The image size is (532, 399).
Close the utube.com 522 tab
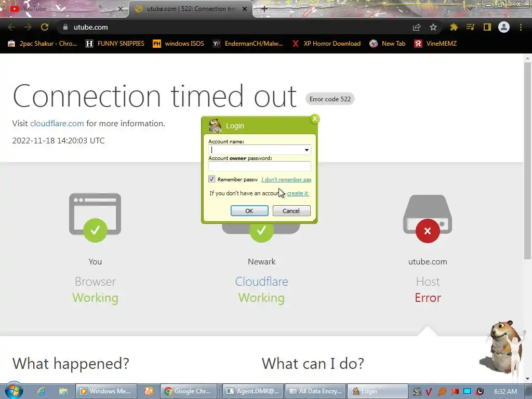pos(245,9)
